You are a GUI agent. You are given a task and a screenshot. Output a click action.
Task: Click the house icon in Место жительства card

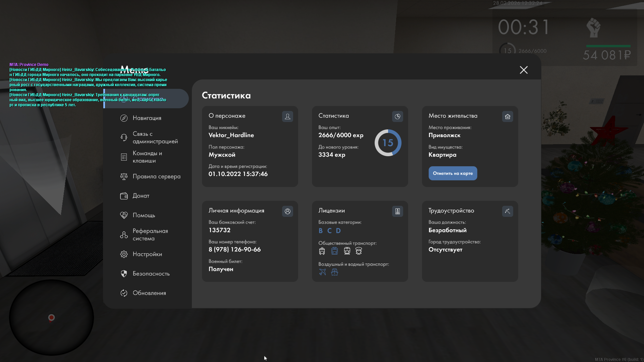click(507, 117)
